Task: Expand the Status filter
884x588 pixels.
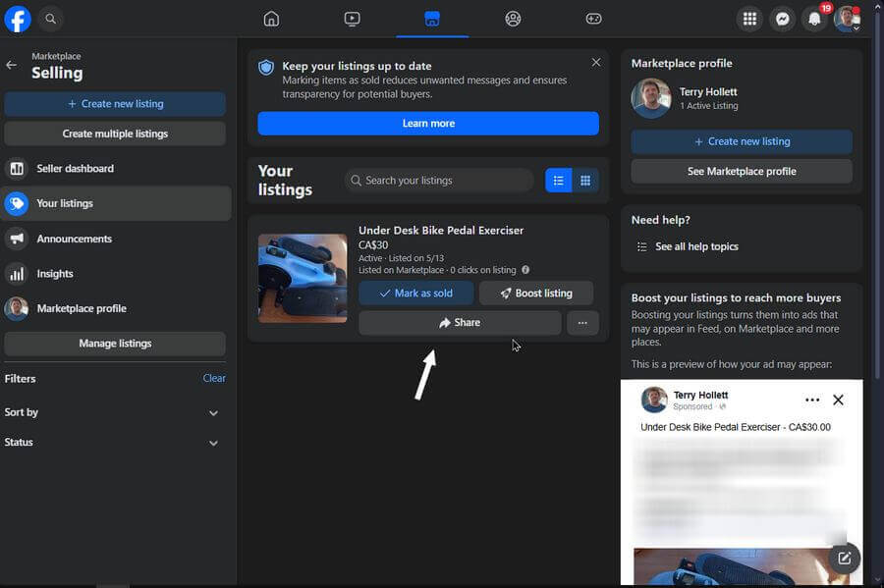Action: pos(115,442)
